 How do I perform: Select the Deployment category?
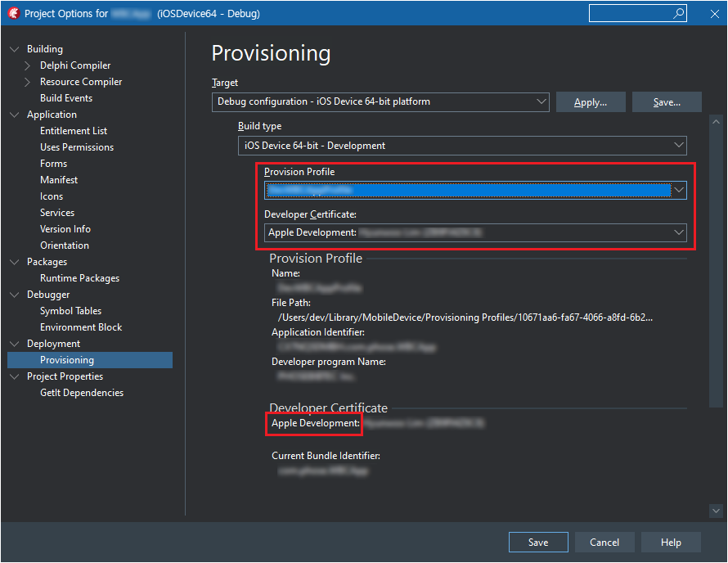(x=53, y=344)
